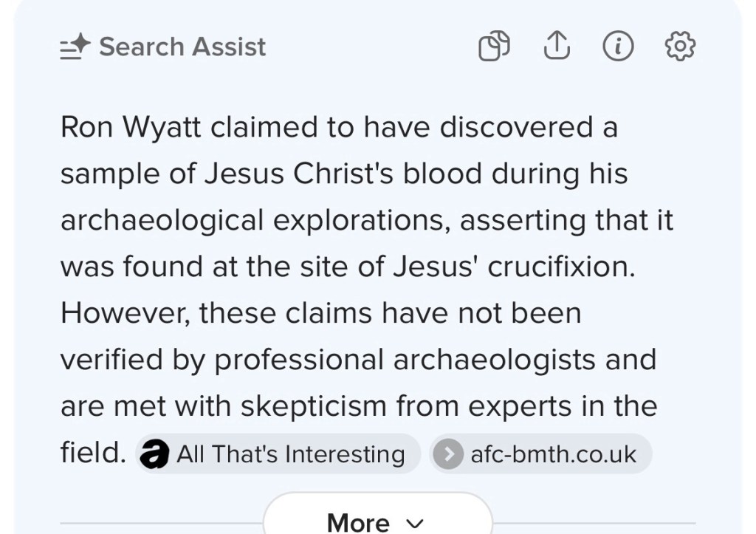Click the All That's Interesting logo icon
Image resolution: width=756 pixels, height=534 pixels.
(x=154, y=454)
